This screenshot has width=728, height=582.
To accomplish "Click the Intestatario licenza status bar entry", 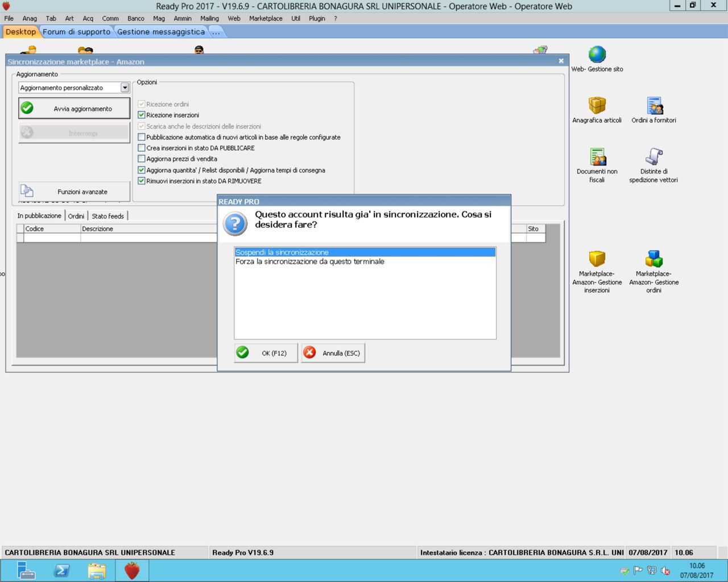I will [x=522, y=552].
